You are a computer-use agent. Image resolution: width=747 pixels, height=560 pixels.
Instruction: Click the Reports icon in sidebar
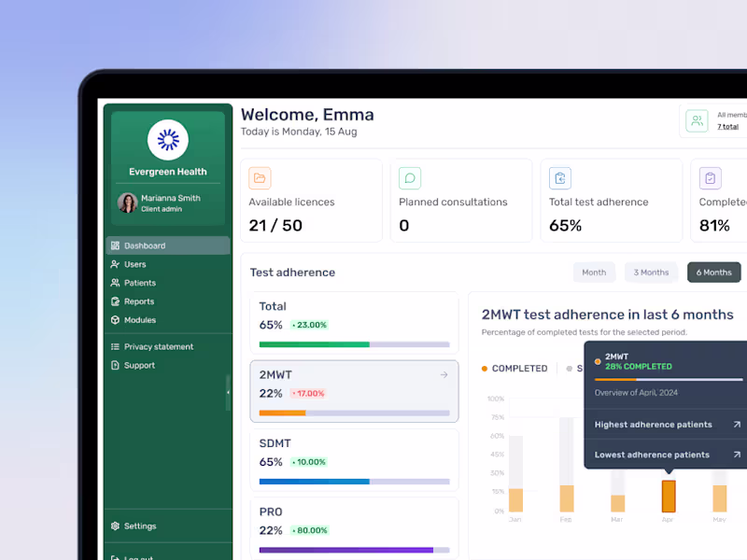pyautogui.click(x=115, y=301)
